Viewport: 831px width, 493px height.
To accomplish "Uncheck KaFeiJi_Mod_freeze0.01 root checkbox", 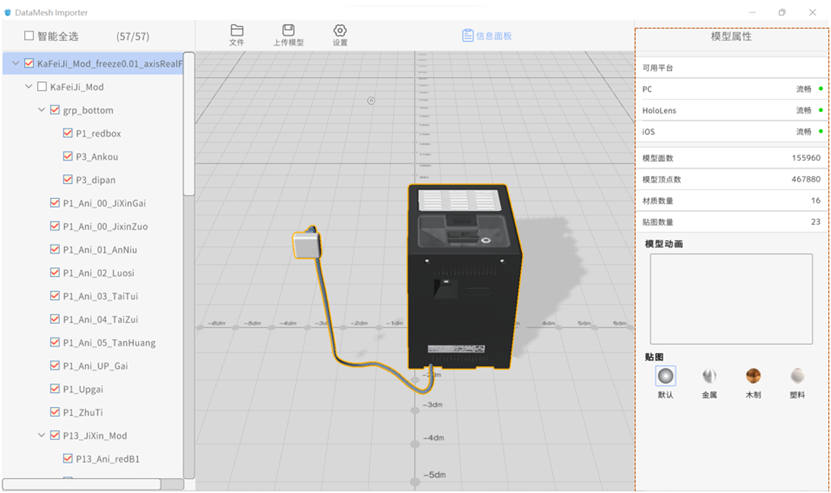I will (29, 63).
